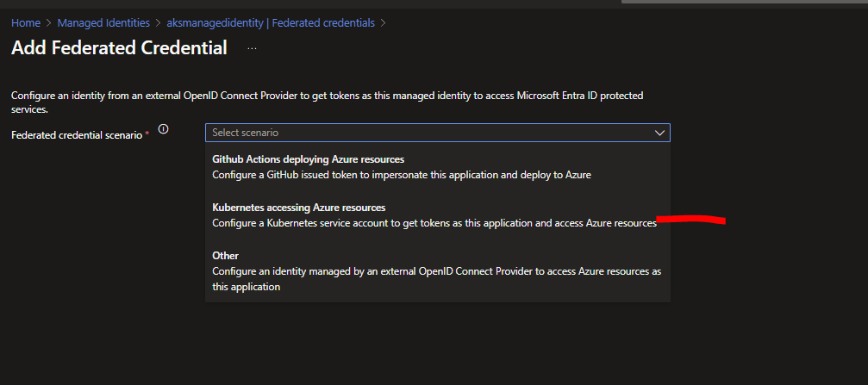Image resolution: width=868 pixels, height=385 pixels.
Task: Show info tooltip for Federated credential scenario
Action: (163, 129)
